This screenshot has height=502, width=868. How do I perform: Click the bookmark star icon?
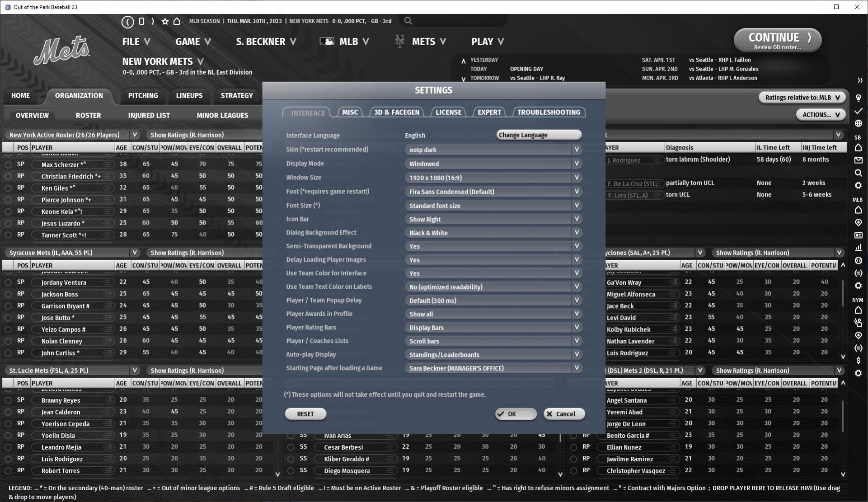pos(165,21)
